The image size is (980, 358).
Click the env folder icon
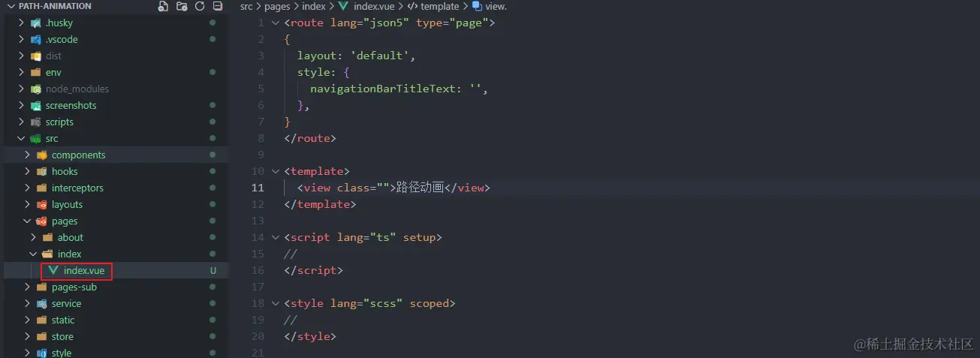[x=35, y=72]
